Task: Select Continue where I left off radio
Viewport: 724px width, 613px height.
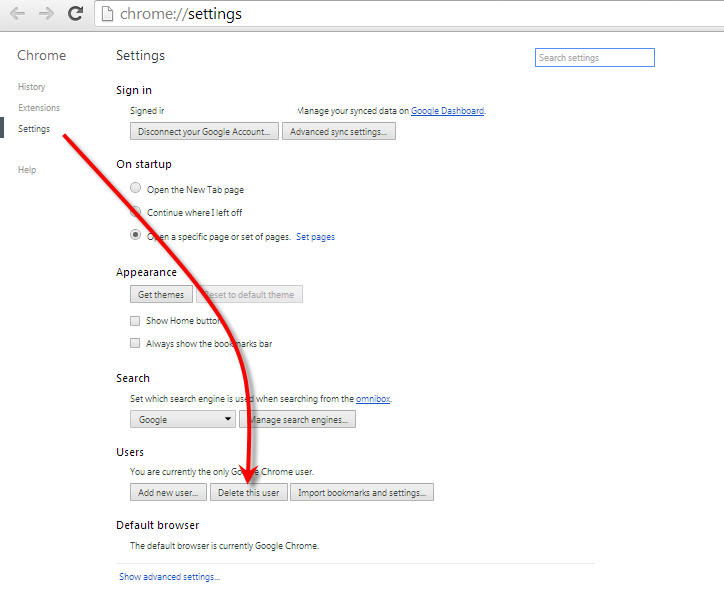Action: pyautogui.click(x=135, y=211)
